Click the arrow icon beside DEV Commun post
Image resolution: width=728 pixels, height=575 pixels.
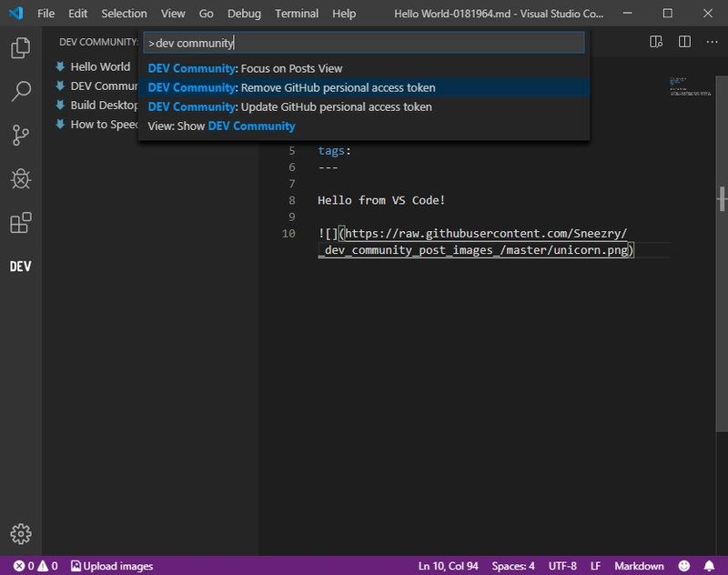coord(60,86)
